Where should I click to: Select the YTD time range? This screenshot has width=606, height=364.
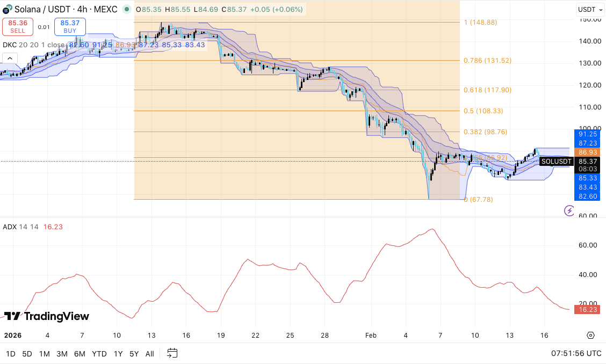(99, 354)
